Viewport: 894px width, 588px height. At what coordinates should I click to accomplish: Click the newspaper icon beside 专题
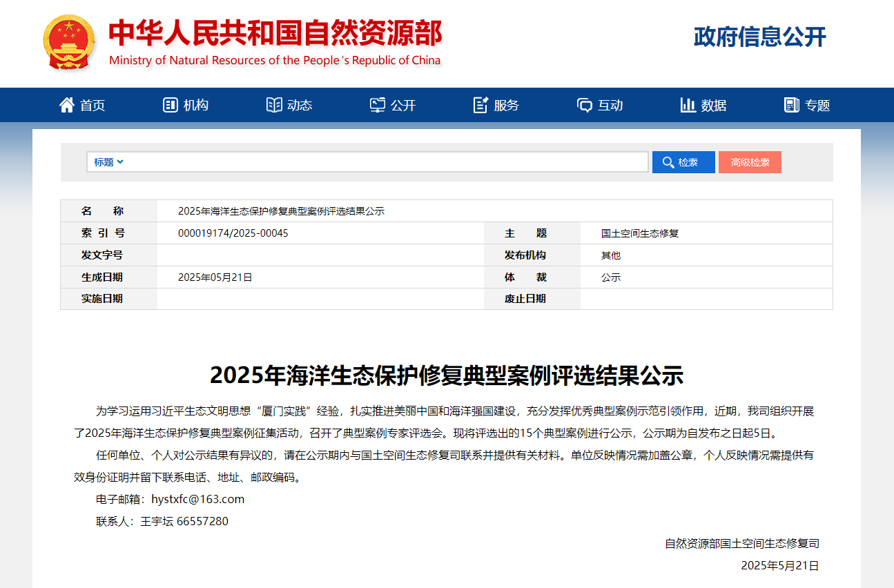point(792,105)
